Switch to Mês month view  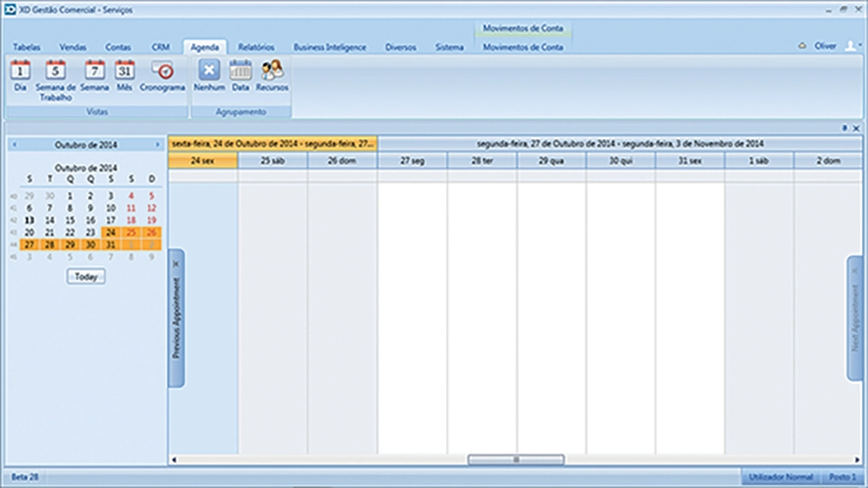coord(125,76)
